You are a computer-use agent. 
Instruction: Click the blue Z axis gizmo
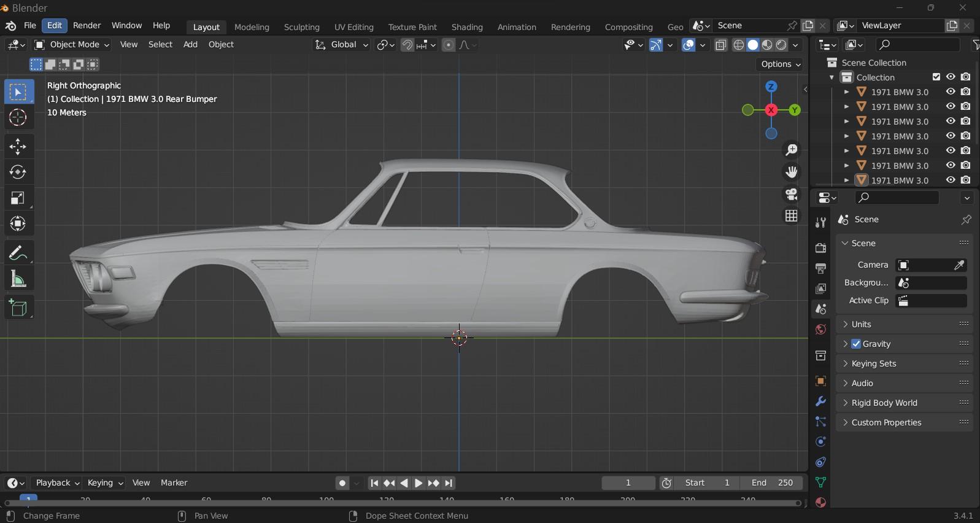coord(771,87)
